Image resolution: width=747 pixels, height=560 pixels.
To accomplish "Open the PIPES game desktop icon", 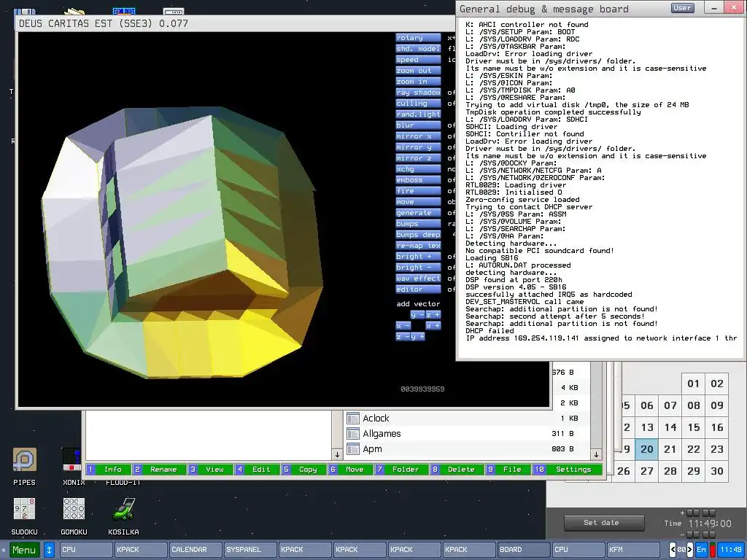I will tap(24, 460).
